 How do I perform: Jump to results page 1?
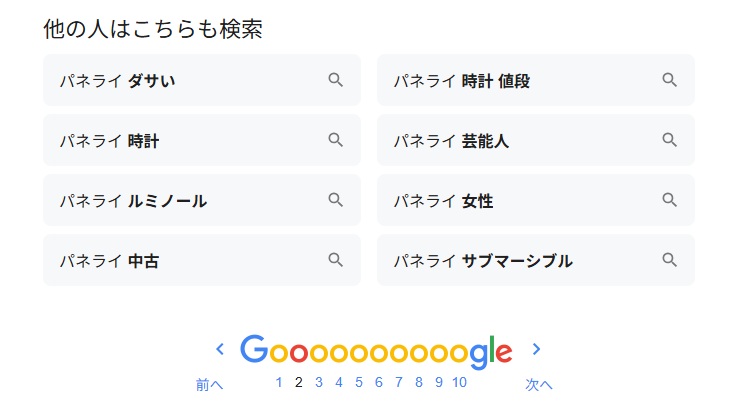click(279, 382)
